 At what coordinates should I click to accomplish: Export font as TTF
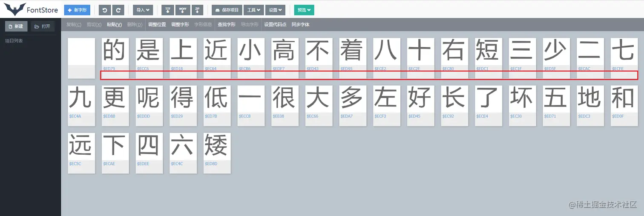167,10
